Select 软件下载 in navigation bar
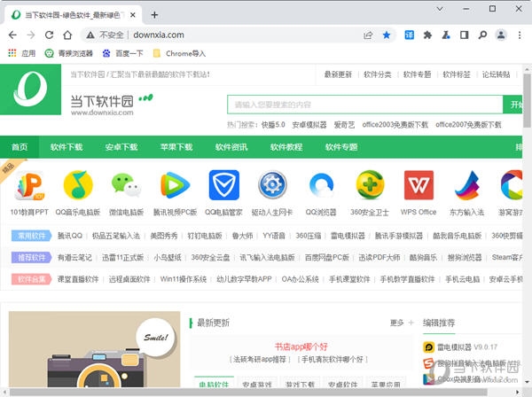 66,147
